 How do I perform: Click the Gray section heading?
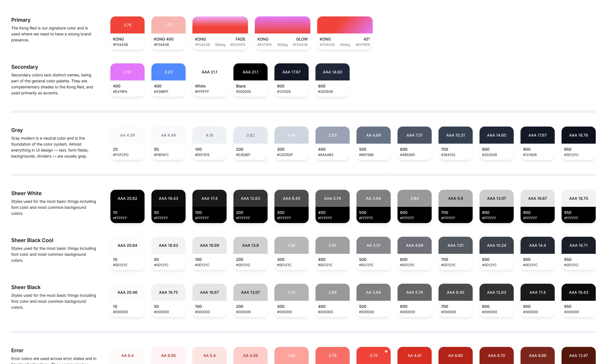[x=17, y=130]
